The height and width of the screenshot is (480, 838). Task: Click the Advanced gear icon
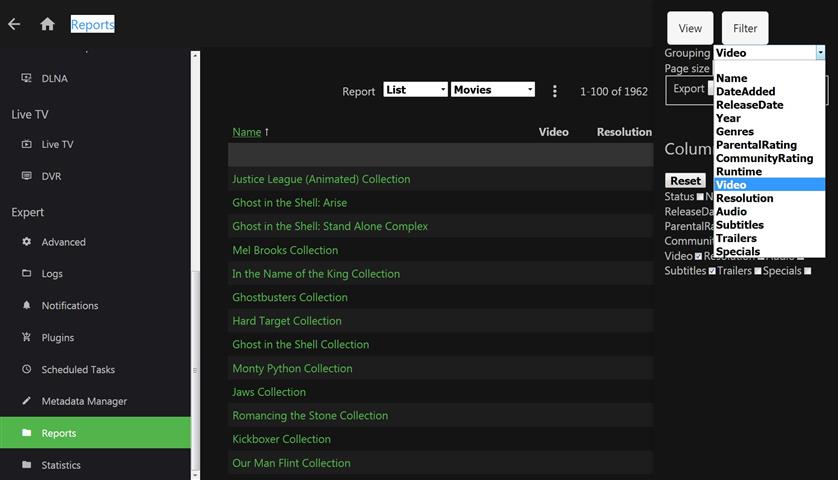point(26,242)
